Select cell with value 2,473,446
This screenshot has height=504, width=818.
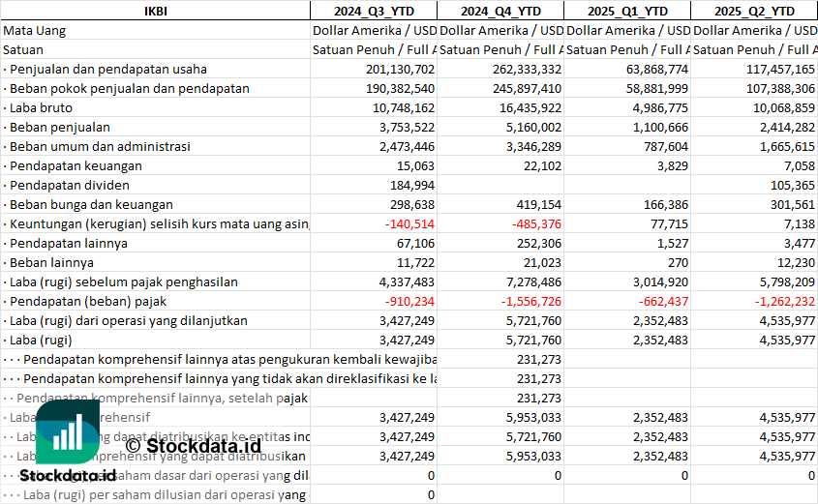(374, 146)
